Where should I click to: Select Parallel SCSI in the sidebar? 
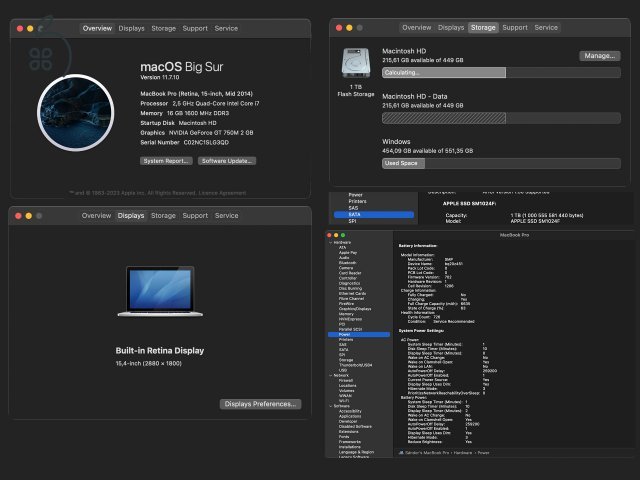(x=350, y=329)
